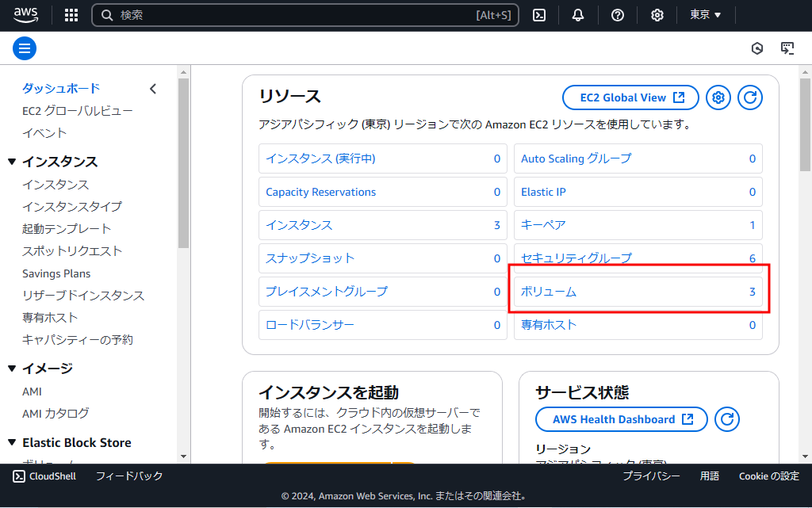The height and width of the screenshot is (508, 812).
Task: Refresh the resources panel
Action: click(x=750, y=97)
